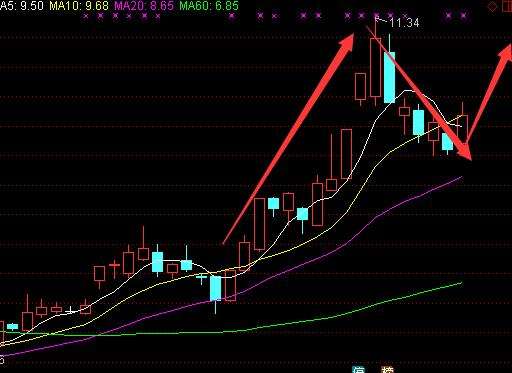Click the orange 榜 marker at bottom
Viewport: 512px width, 373px height.
pyautogui.click(x=387, y=370)
